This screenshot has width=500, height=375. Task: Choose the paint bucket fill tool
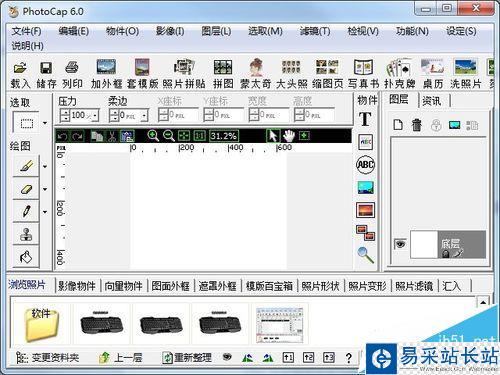coord(26,257)
